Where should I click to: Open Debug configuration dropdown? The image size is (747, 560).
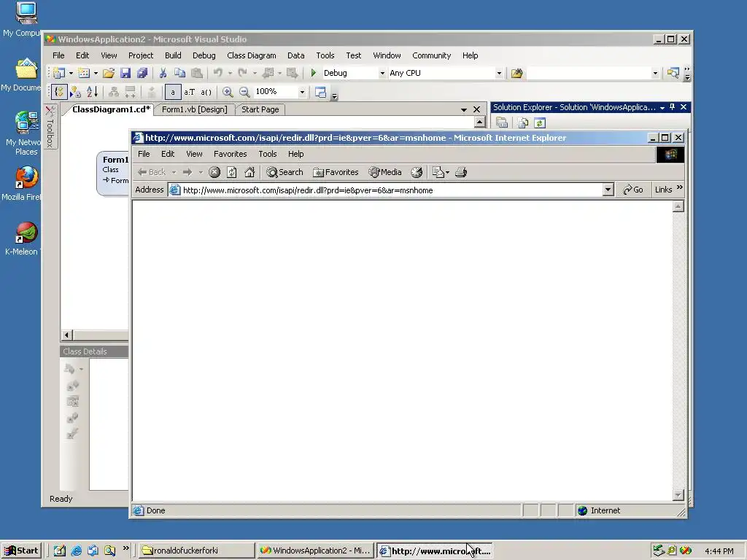coord(382,74)
